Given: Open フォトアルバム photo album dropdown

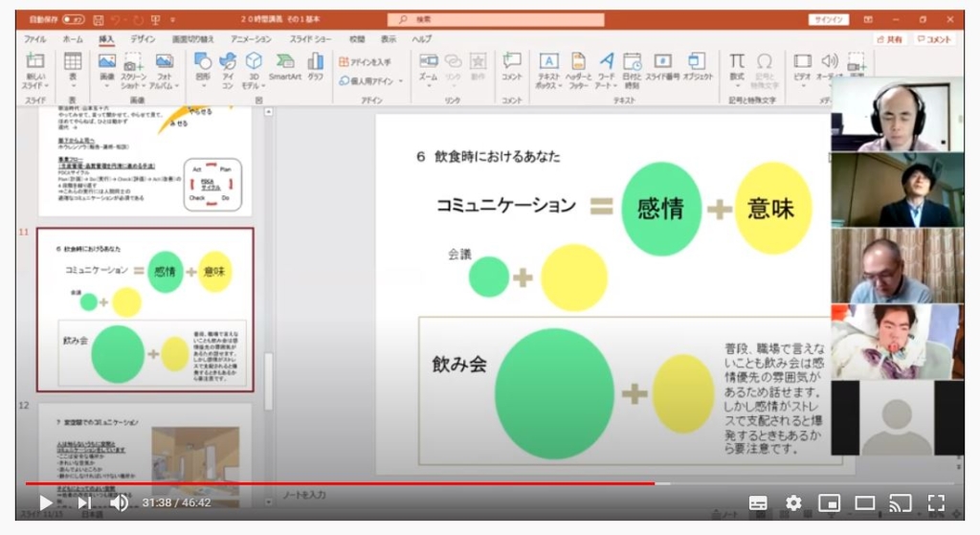Looking at the screenshot, I should tap(165, 70).
